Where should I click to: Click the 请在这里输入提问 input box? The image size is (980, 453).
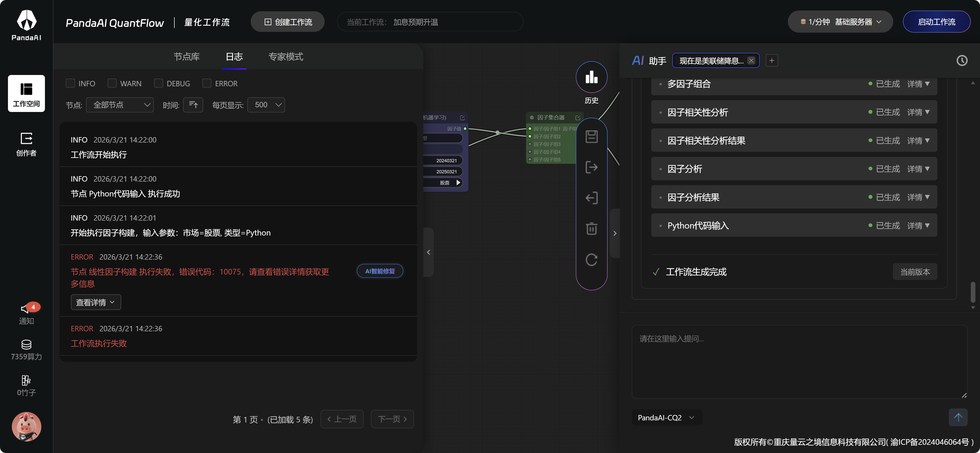pyautogui.click(x=799, y=362)
